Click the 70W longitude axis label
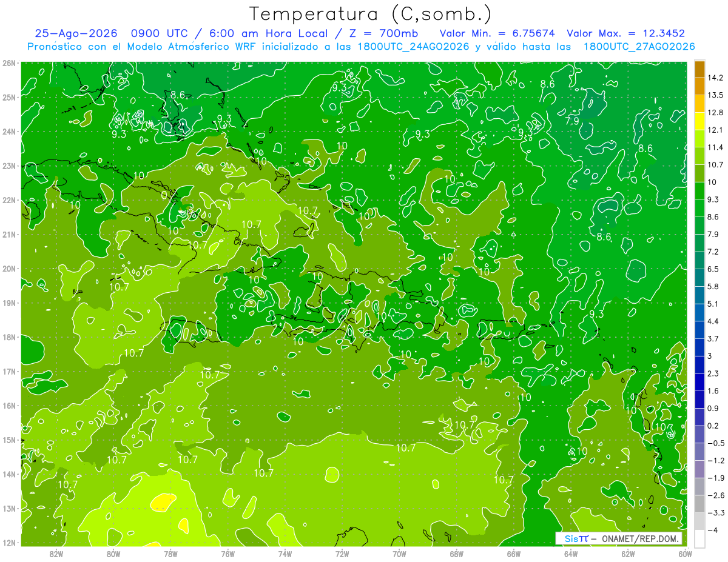The image size is (728, 562). click(399, 554)
